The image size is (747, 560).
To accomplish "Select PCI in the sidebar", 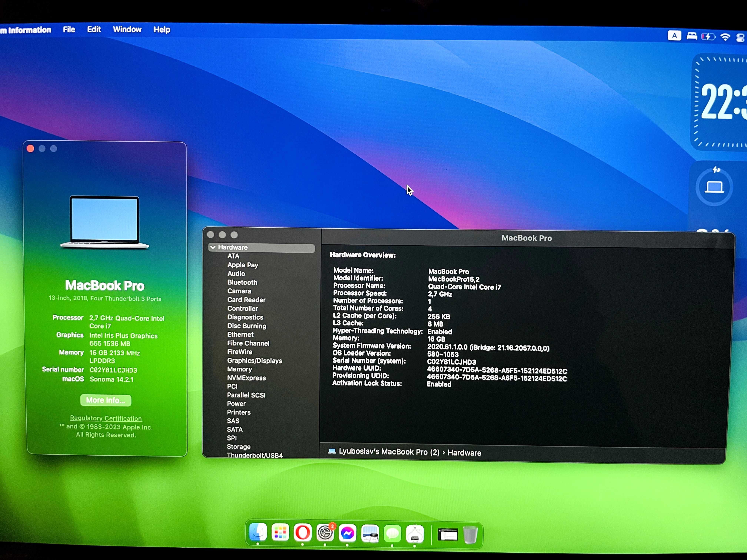I will [232, 386].
